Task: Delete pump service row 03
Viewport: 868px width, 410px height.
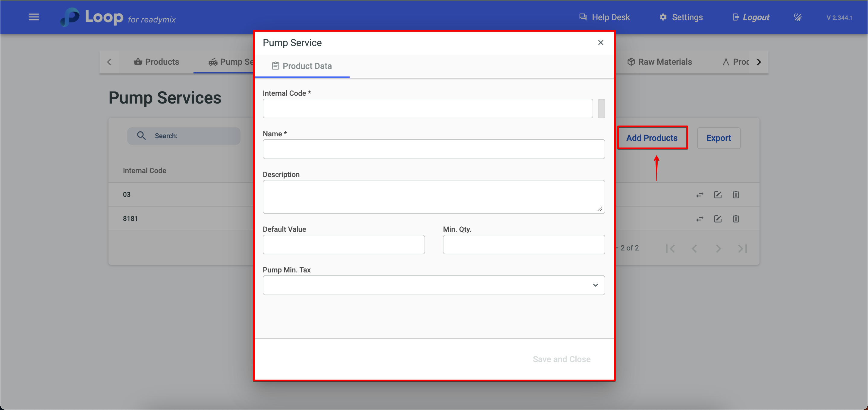Action: click(x=736, y=194)
